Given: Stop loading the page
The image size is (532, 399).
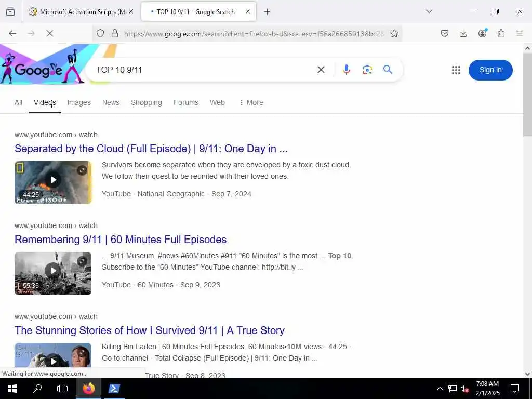Looking at the screenshot, I should click(49, 33).
